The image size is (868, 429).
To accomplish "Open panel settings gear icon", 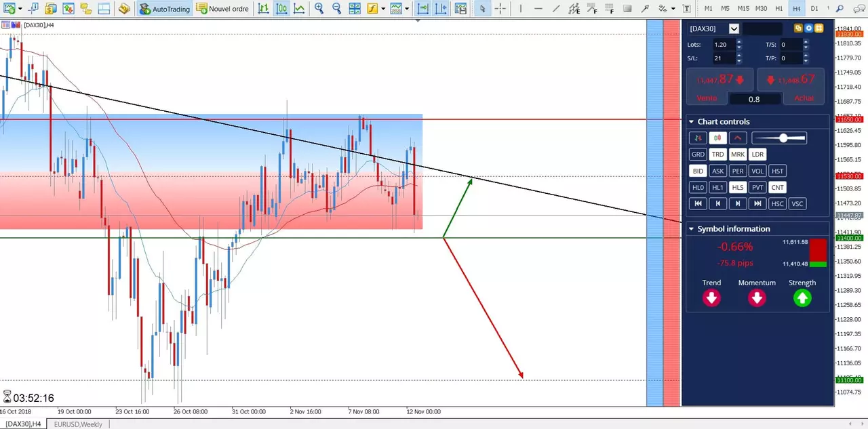I will click(808, 28).
